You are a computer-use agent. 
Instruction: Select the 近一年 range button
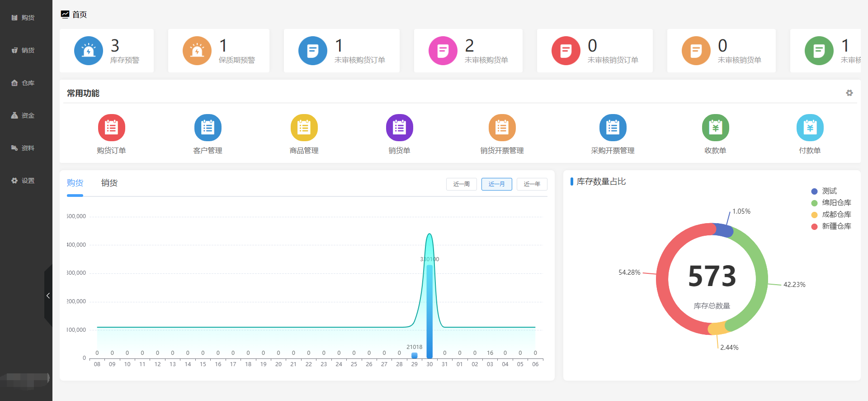point(532,184)
